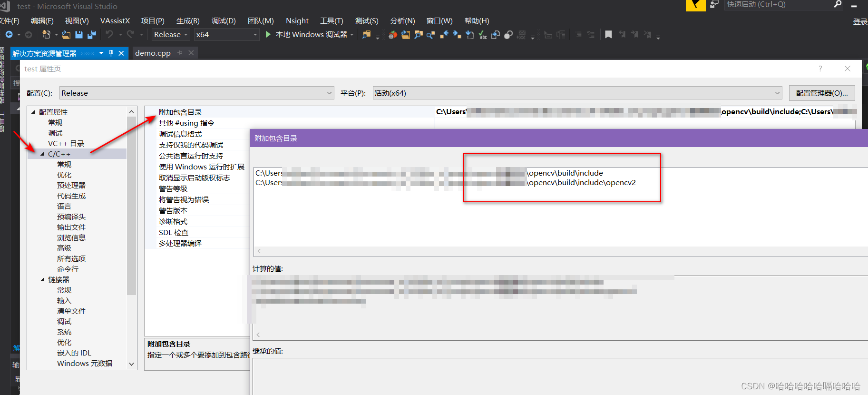Select the SDL 检查 property row
This screenshot has width=868, height=395.
[197, 232]
